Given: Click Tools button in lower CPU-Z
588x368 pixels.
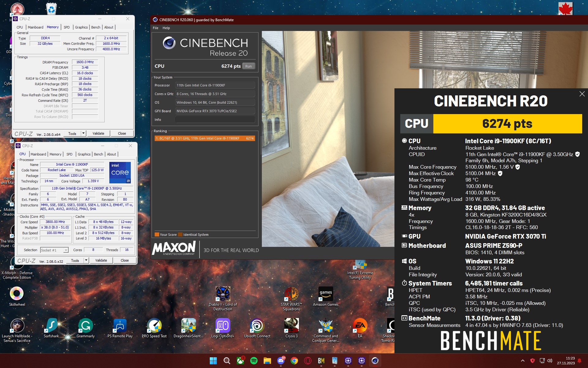Looking at the screenshot, I should (x=75, y=260).
